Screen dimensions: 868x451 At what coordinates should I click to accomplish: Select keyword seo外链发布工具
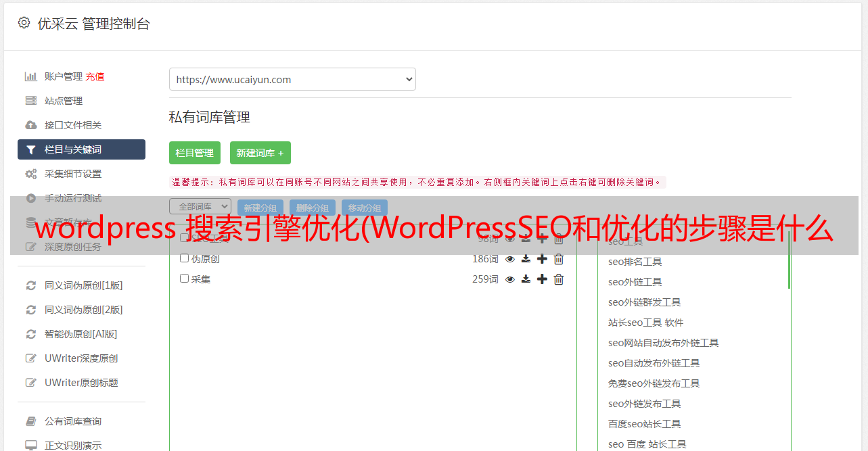pyautogui.click(x=644, y=404)
